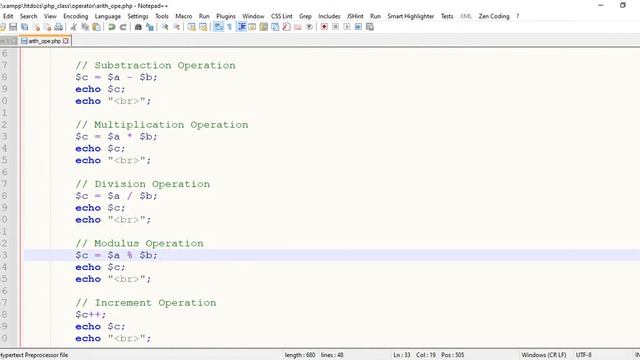Toggle the file monitoring eye icon
This screenshot has height=360, width=640.
[309, 27]
